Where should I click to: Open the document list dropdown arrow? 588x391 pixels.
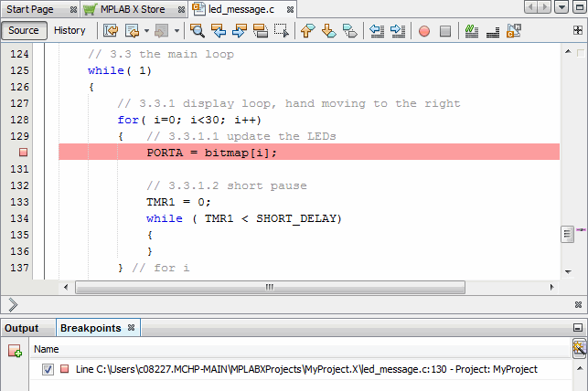coord(561,7)
